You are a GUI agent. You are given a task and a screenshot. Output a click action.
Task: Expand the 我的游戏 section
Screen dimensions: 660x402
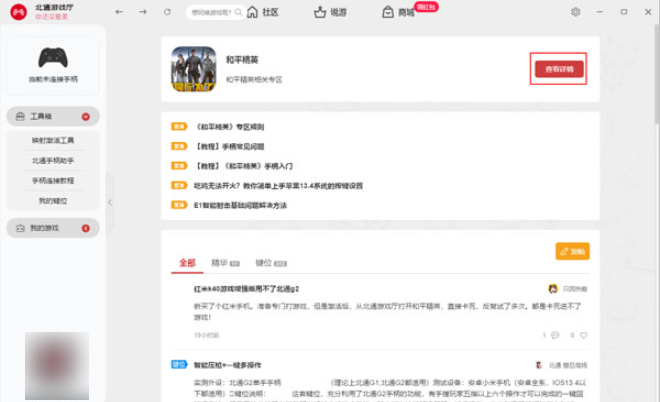click(53, 228)
